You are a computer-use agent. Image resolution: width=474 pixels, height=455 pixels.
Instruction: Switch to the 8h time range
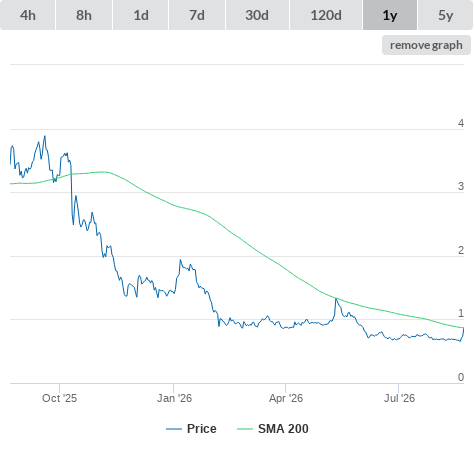pyautogui.click(x=84, y=15)
